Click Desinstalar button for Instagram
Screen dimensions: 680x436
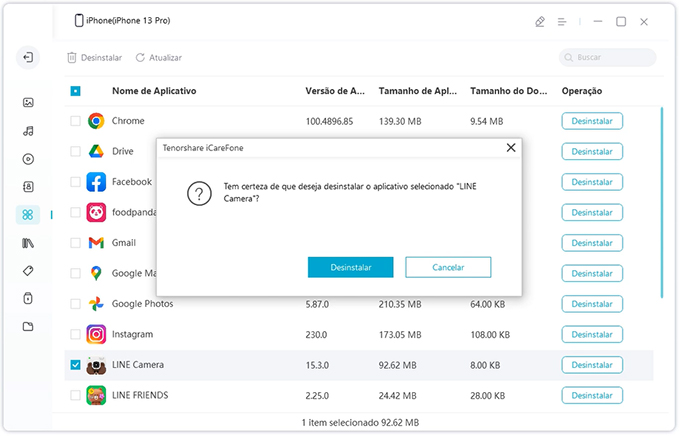(592, 334)
